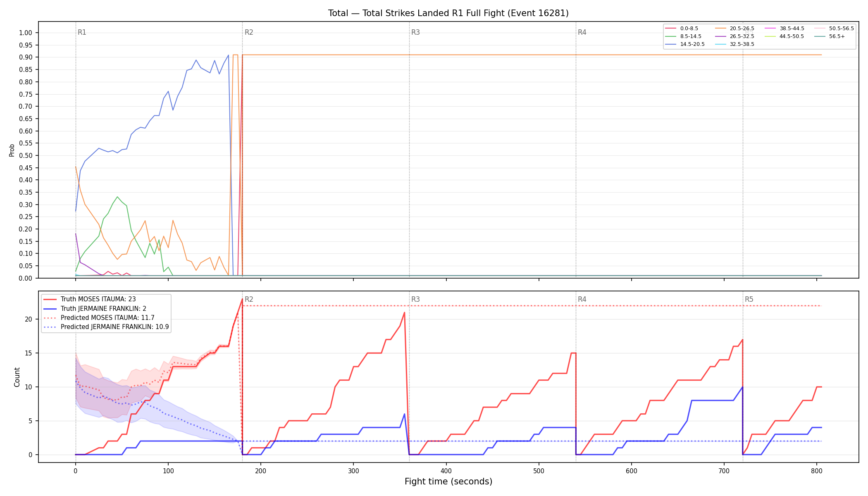Click the R1 round label in the probability chart
Image resolution: width=868 pixels, height=496 pixels.
coord(82,32)
